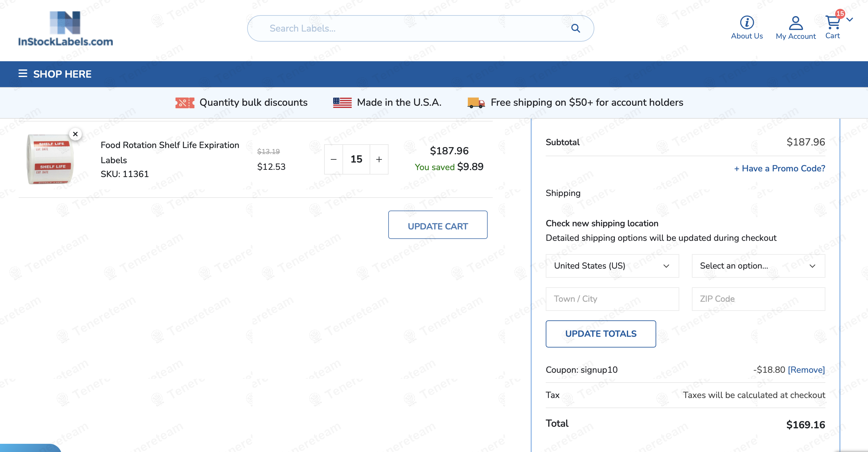Viewport: 868px width, 452px height.
Task: Click the Made in the U.S.A. text
Action: coord(399,103)
